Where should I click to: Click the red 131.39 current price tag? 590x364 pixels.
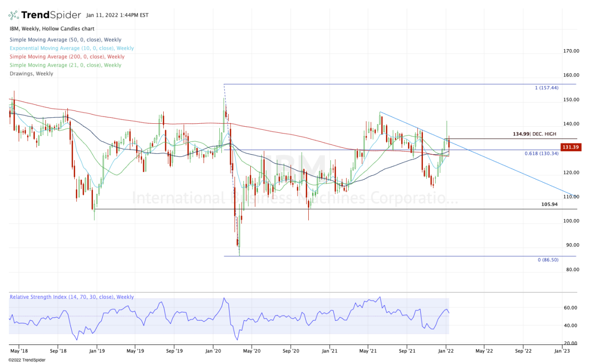(570, 147)
